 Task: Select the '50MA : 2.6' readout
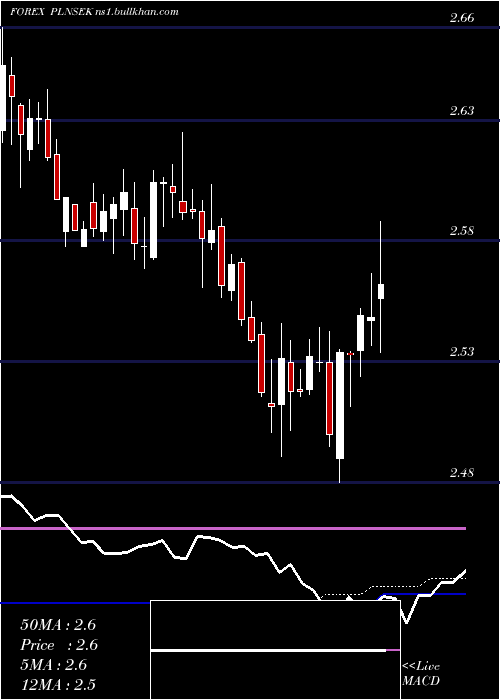[58, 625]
